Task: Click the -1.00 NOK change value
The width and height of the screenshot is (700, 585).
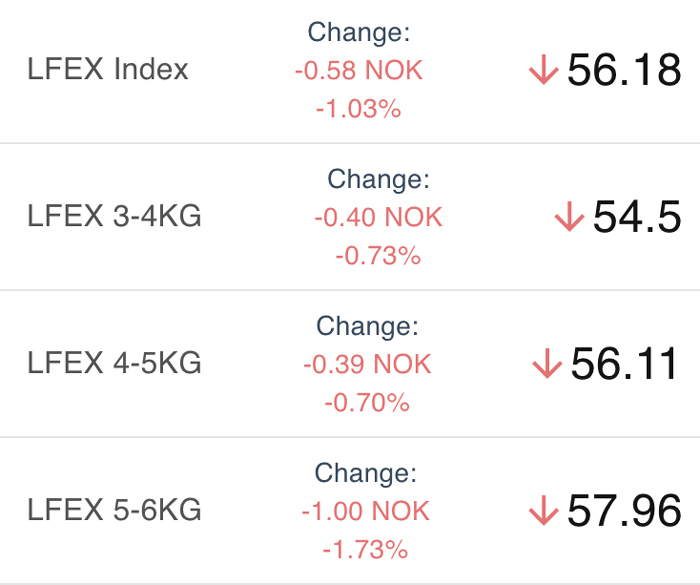Action: pos(365,511)
